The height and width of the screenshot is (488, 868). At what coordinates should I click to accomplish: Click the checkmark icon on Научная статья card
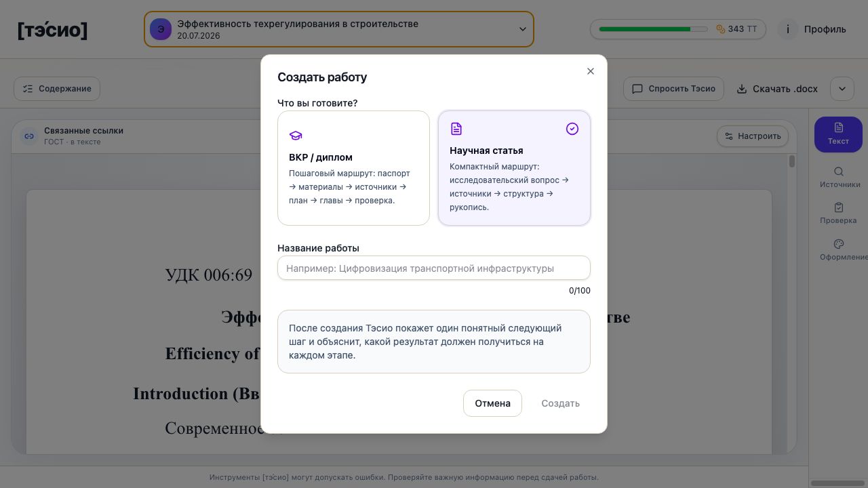pos(572,129)
